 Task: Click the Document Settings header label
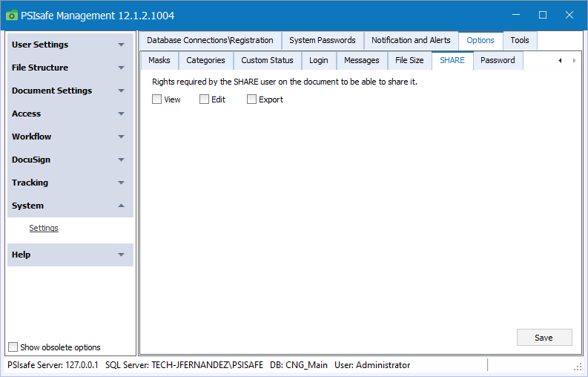pos(52,91)
